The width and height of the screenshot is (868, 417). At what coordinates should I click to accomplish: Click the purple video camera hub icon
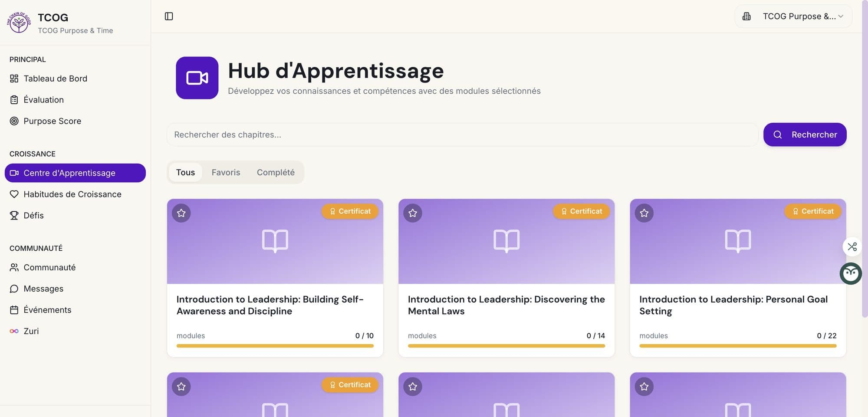coord(197,78)
